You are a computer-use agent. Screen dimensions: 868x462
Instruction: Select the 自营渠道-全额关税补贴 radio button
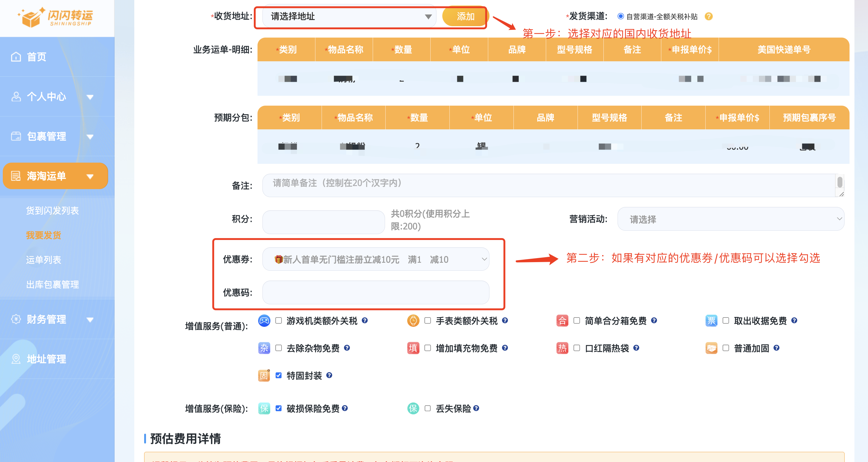click(620, 16)
